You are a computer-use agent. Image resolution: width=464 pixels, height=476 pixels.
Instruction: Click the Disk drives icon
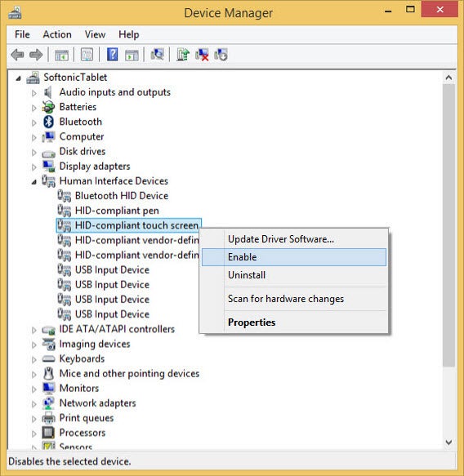coord(48,153)
